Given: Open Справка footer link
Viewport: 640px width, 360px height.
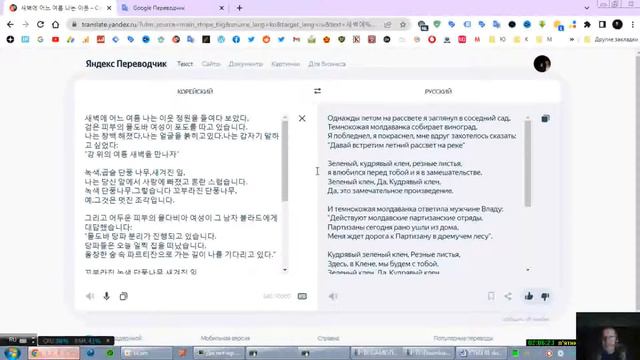Looking at the screenshot, I should pyautogui.click(x=328, y=338).
